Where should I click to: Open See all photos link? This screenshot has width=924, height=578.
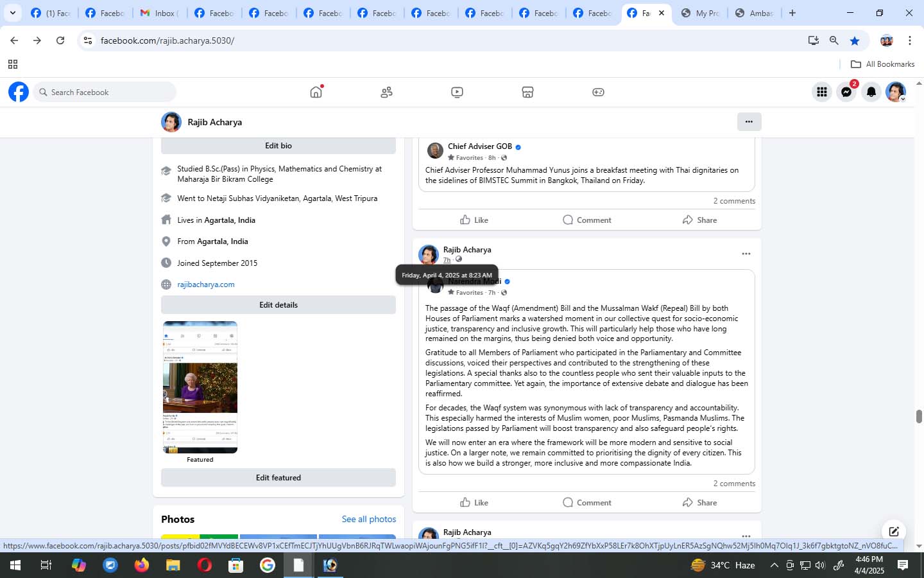click(x=369, y=519)
